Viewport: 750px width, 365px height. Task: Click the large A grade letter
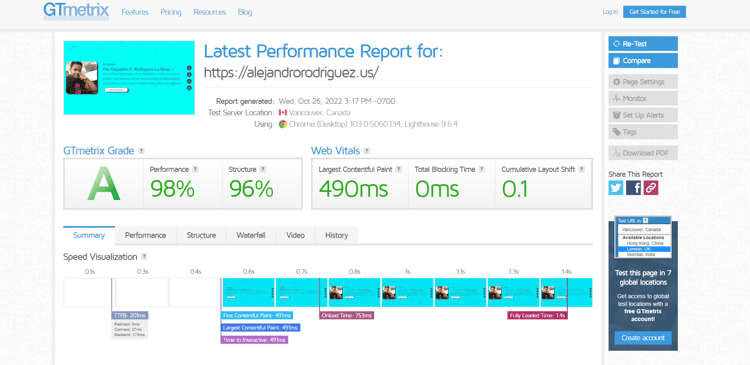click(104, 183)
